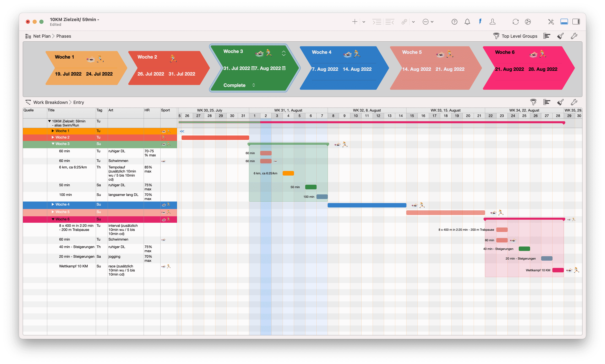
Task: Select the resources person icon in the toolbar
Action: coord(493,22)
